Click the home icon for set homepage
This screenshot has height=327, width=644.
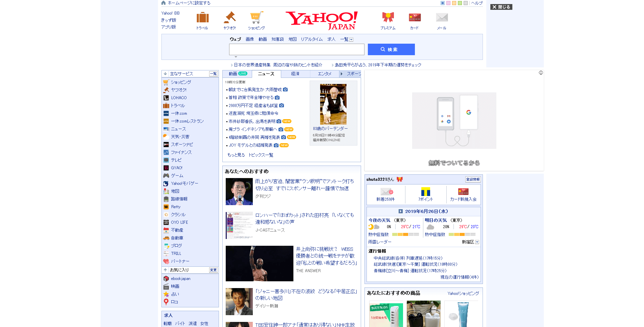[x=164, y=3]
